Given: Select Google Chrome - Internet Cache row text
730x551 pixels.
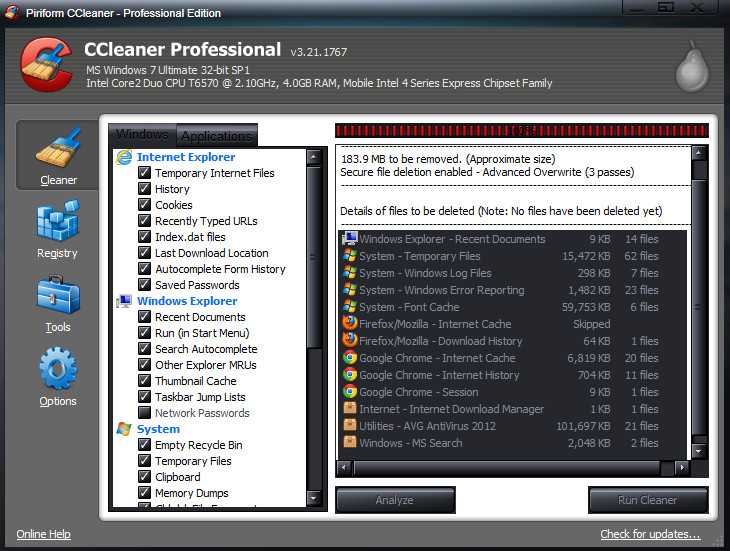Looking at the screenshot, I should point(437,358).
